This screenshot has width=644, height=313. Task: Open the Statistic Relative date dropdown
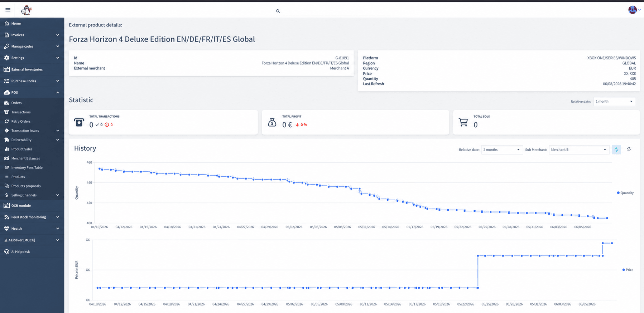tap(615, 102)
